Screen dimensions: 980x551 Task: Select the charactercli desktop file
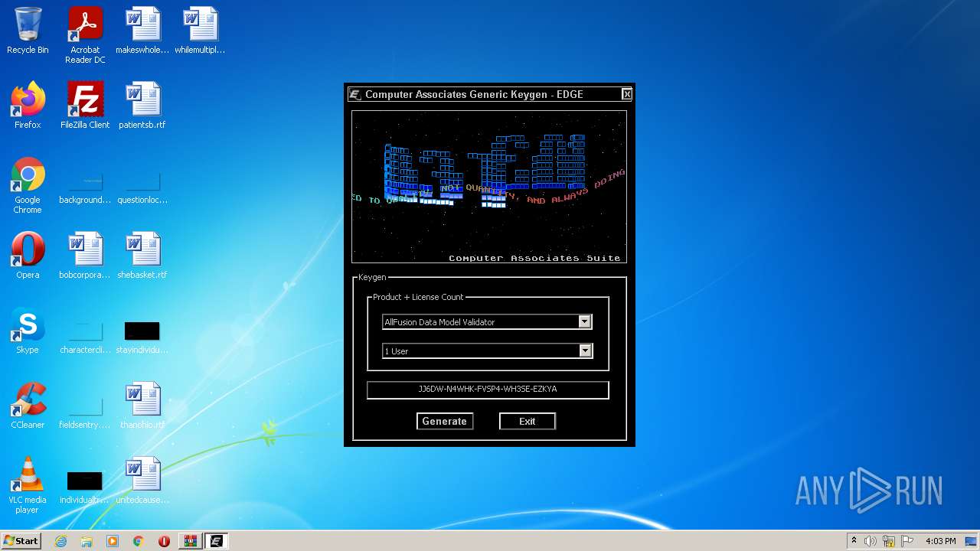(85, 337)
